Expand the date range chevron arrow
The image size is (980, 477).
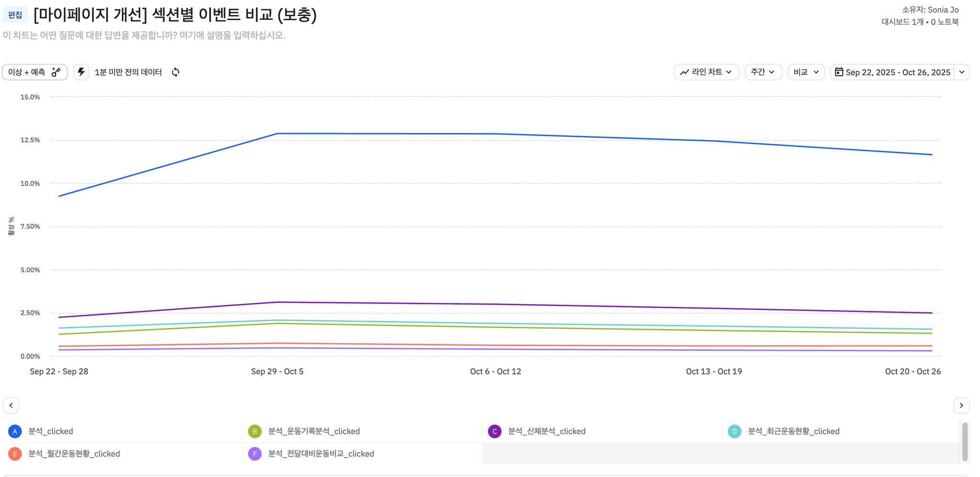(x=962, y=72)
